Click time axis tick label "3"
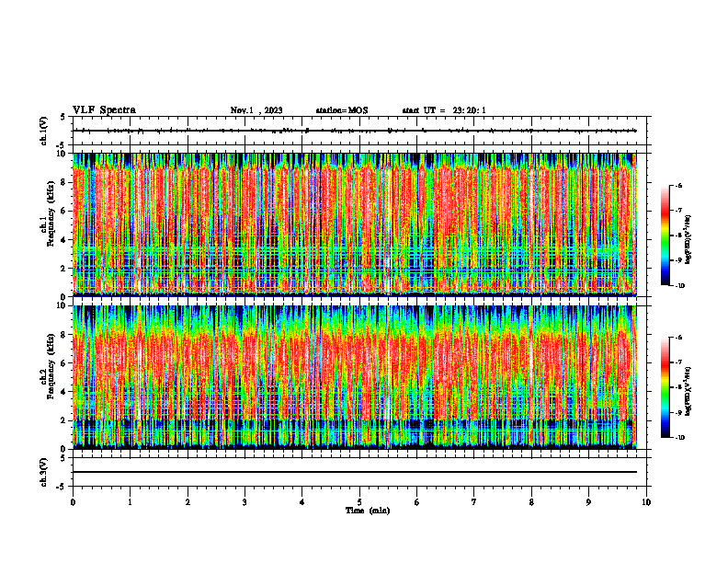This screenshot has width=728, height=563. (x=245, y=502)
